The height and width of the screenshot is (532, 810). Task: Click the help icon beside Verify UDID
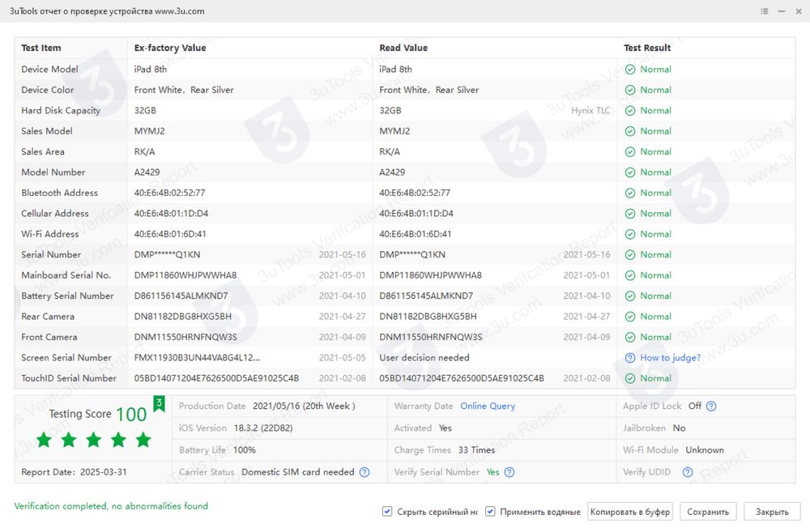[688, 472]
